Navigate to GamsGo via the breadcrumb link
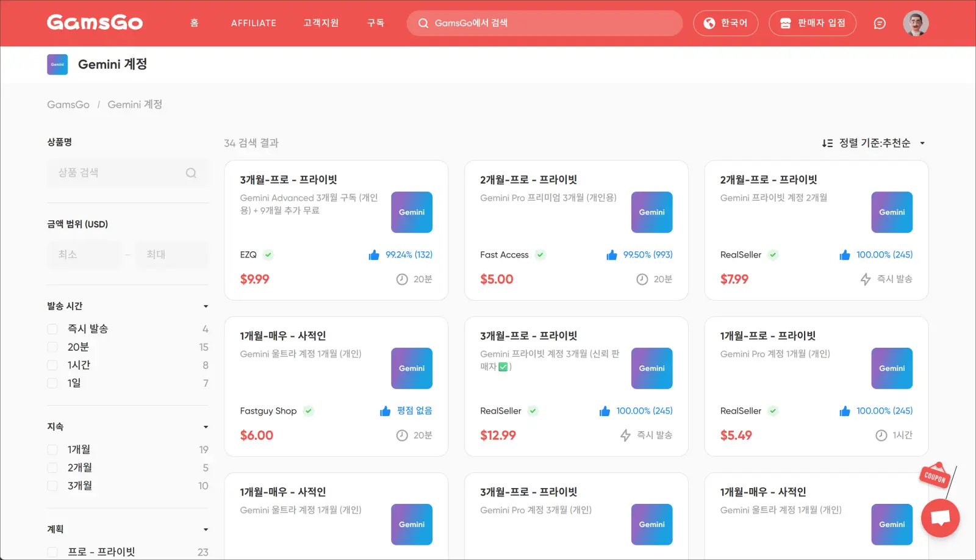The width and height of the screenshot is (976, 560). click(68, 104)
